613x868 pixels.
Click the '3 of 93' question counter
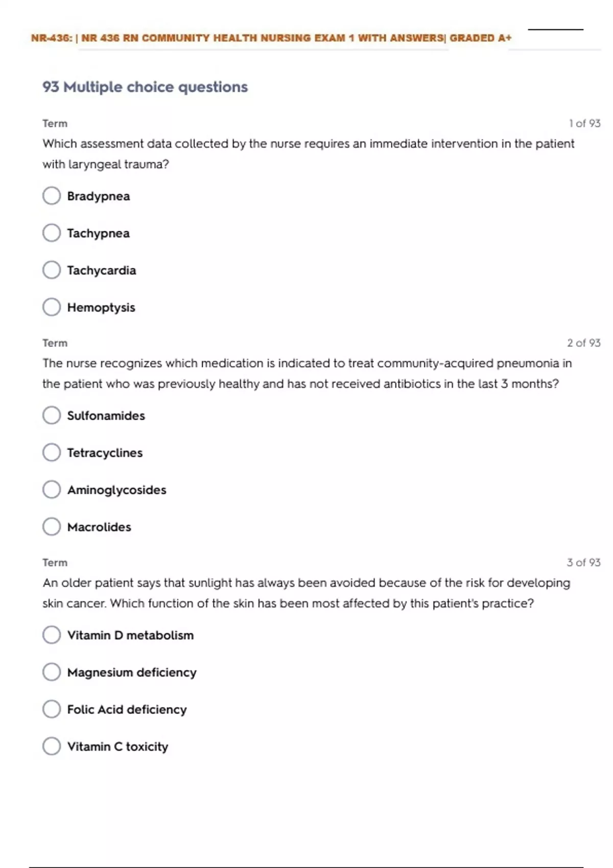point(583,563)
